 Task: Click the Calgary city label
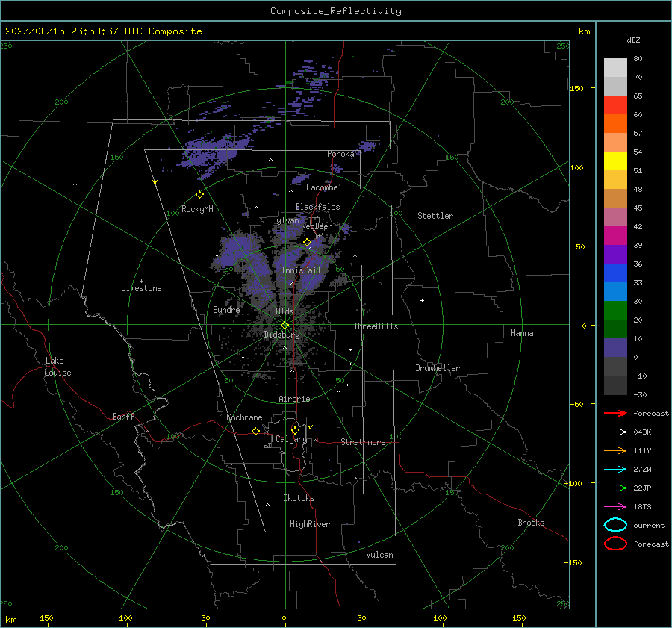291,439
